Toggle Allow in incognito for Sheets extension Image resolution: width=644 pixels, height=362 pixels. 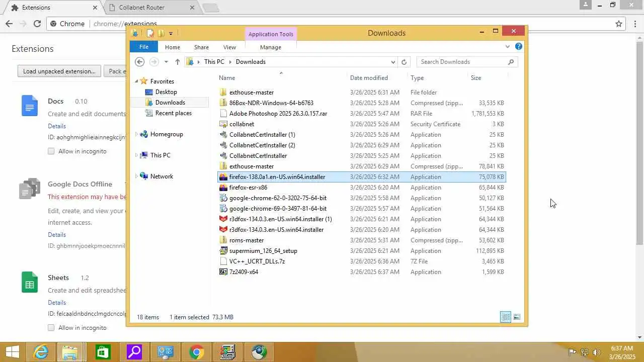tap(51, 328)
